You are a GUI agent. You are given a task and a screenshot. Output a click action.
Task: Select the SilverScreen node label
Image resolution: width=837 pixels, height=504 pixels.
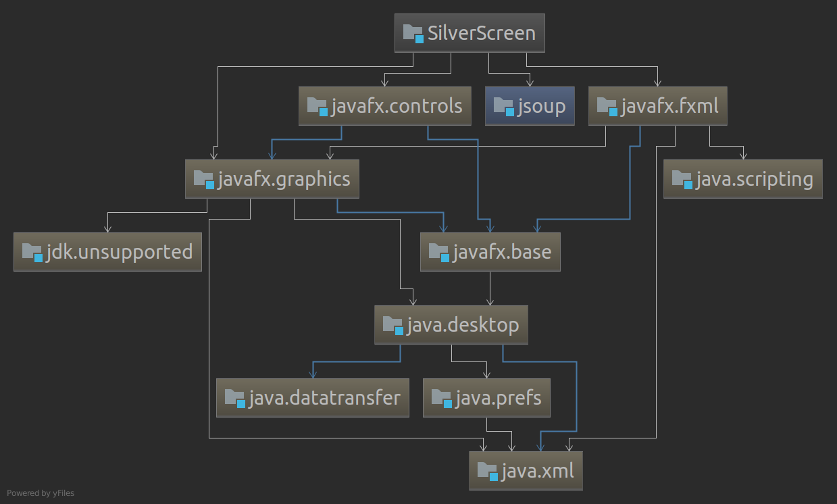click(x=482, y=33)
